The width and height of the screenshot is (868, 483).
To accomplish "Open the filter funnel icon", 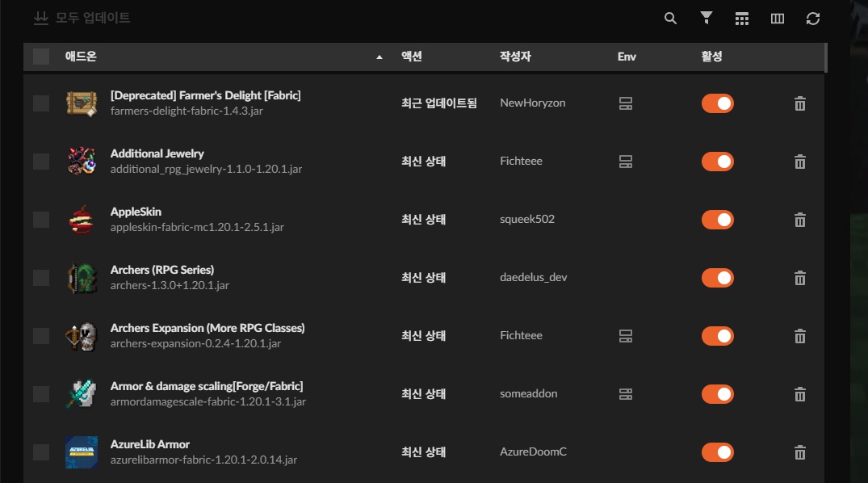I will [707, 19].
